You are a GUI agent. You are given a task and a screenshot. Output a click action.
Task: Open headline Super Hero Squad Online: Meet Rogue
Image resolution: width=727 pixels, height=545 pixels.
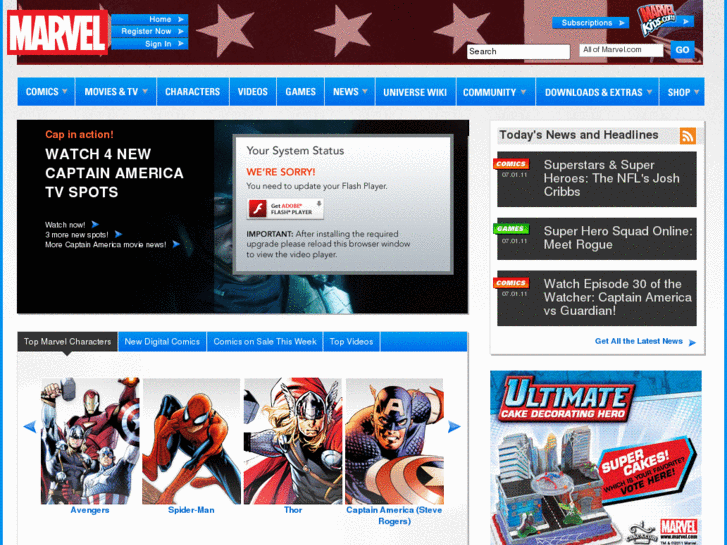coord(618,238)
